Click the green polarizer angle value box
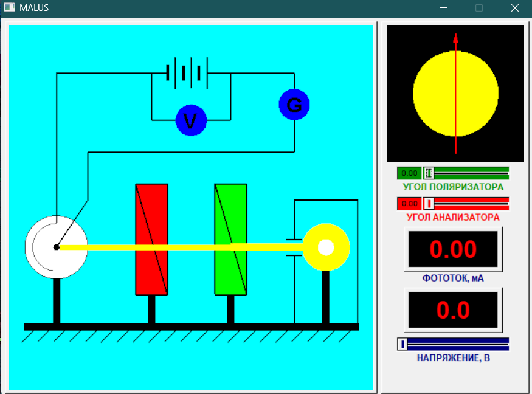 (x=409, y=173)
